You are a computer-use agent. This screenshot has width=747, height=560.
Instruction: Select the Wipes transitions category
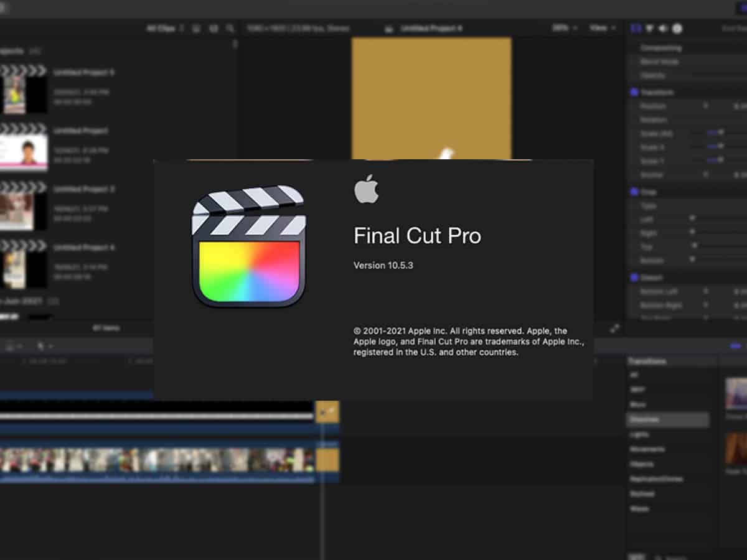[x=639, y=509]
